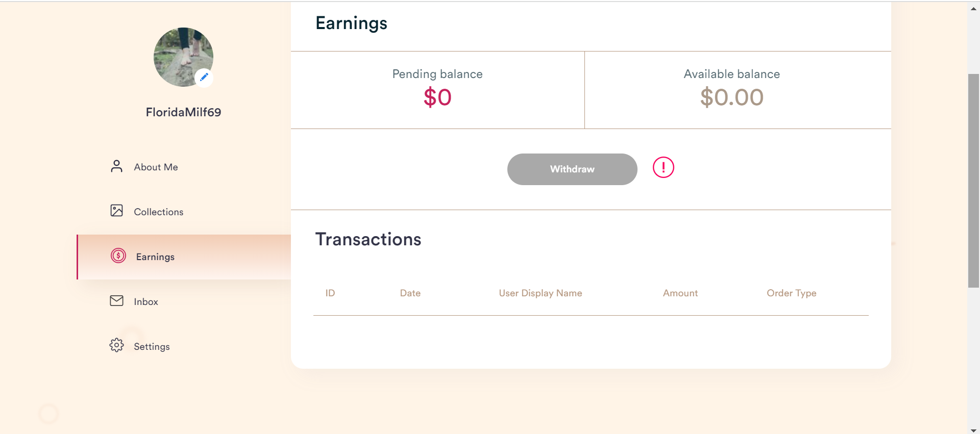
Task: Click the scrollbar down arrow
Action: click(973, 430)
